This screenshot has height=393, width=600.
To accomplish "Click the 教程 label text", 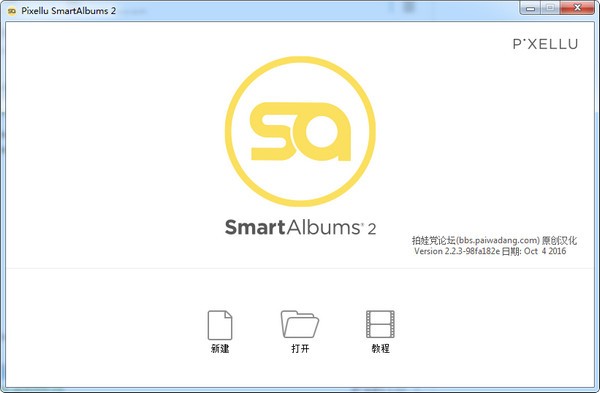I will [x=380, y=349].
